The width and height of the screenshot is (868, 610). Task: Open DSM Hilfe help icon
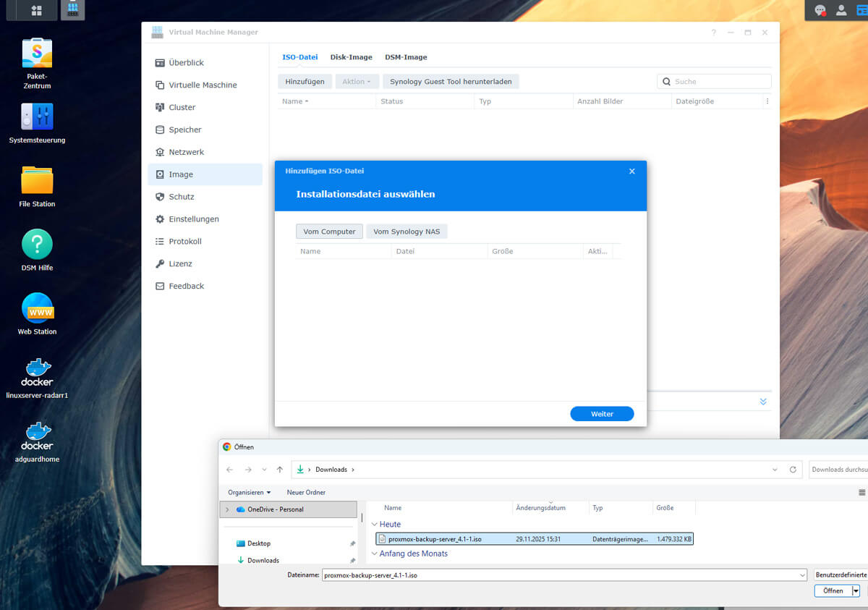tap(37, 245)
